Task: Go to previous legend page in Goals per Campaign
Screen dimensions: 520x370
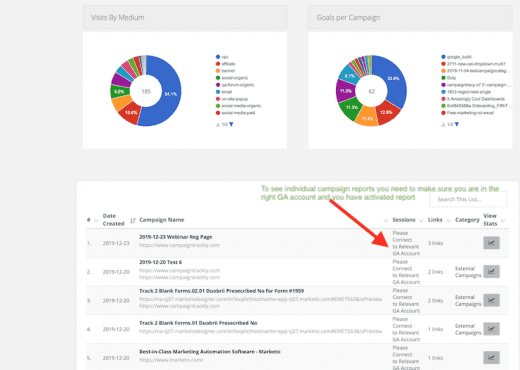Action: coord(443,124)
